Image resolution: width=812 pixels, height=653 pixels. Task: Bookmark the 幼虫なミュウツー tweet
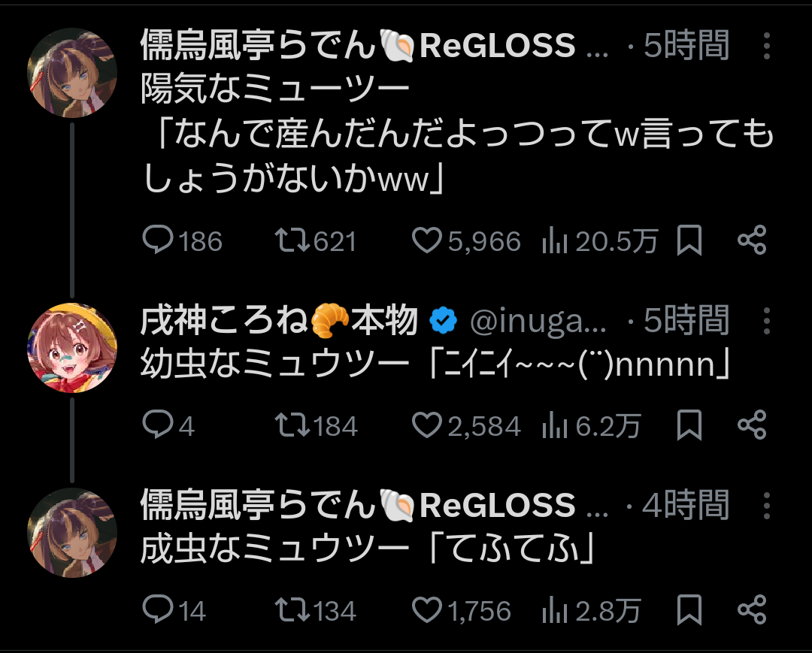click(689, 425)
